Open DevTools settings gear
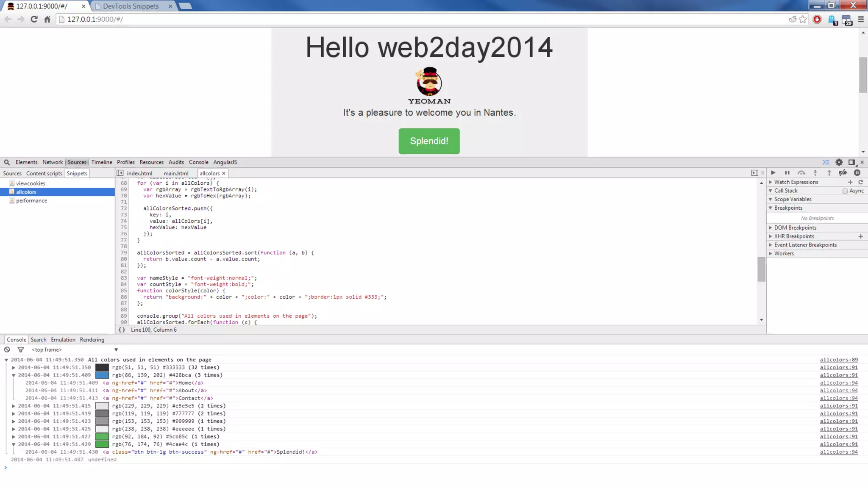This screenshot has height=488, width=868. (839, 162)
